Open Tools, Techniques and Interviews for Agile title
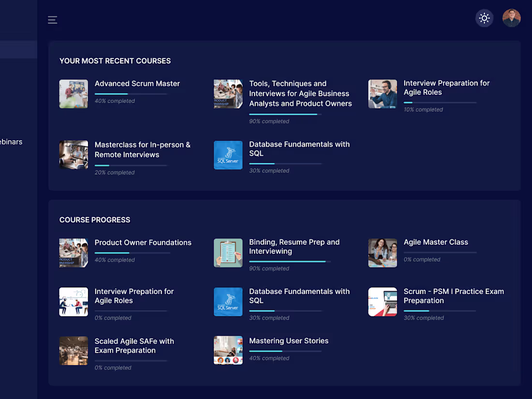 (x=300, y=93)
